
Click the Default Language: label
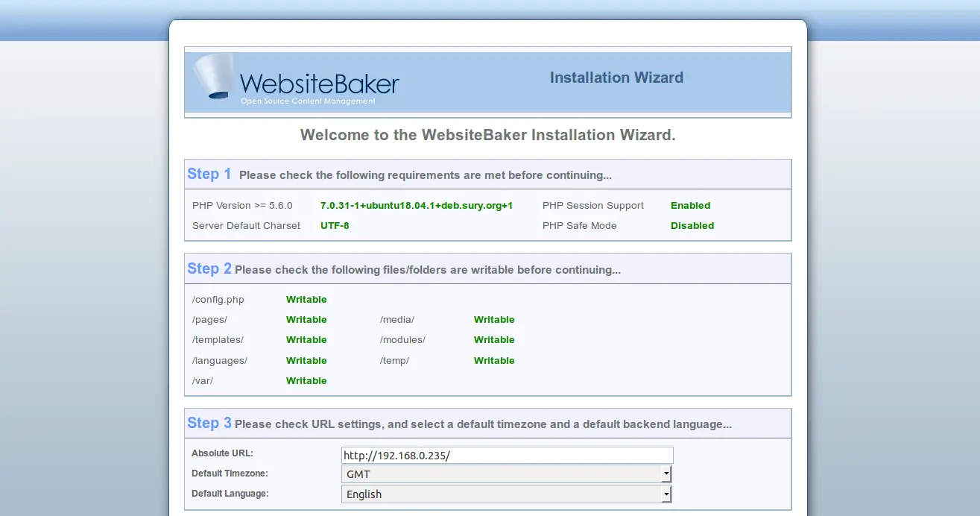tap(230, 494)
